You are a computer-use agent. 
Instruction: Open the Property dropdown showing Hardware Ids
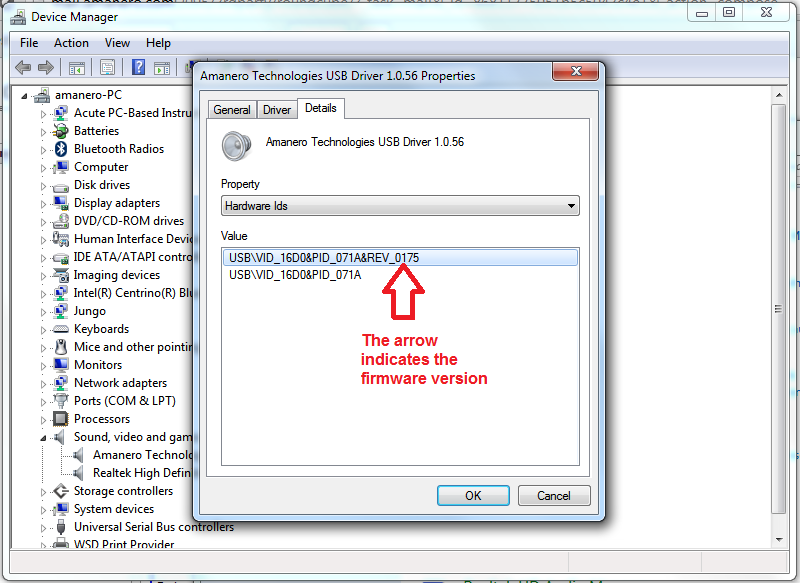click(x=400, y=206)
